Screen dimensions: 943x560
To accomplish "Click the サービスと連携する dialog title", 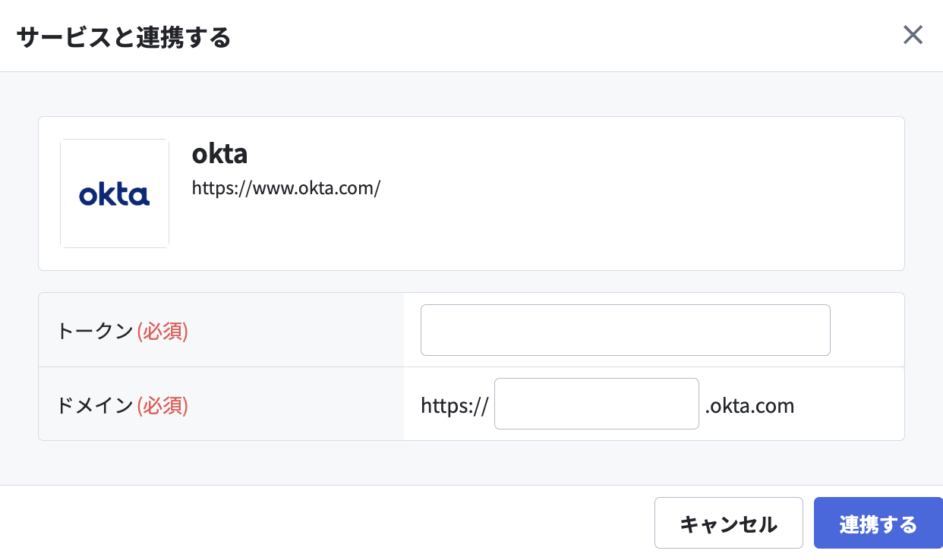I will click(123, 36).
